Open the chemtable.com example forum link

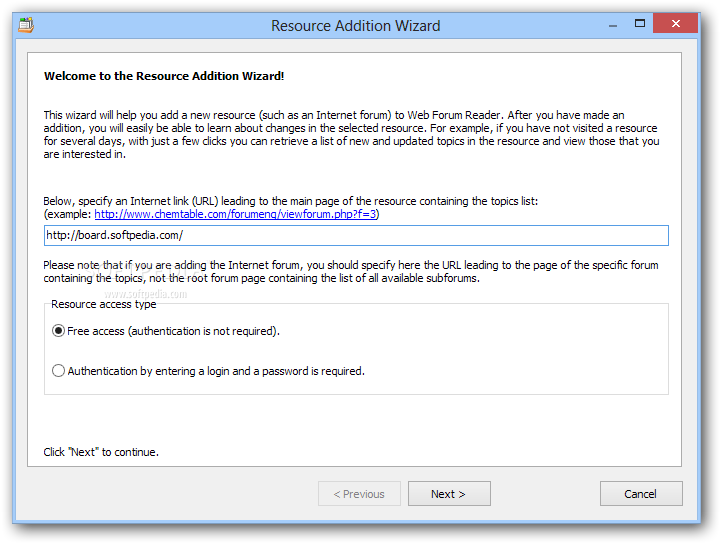click(x=235, y=214)
